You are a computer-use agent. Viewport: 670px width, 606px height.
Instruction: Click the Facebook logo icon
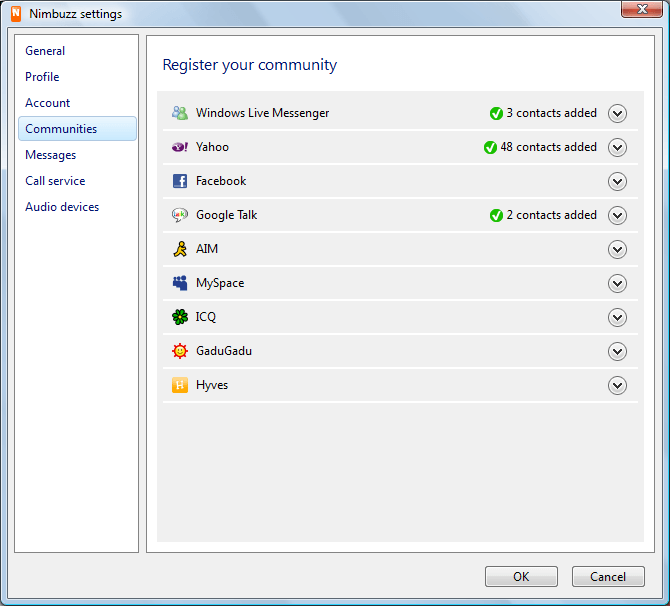tap(180, 181)
